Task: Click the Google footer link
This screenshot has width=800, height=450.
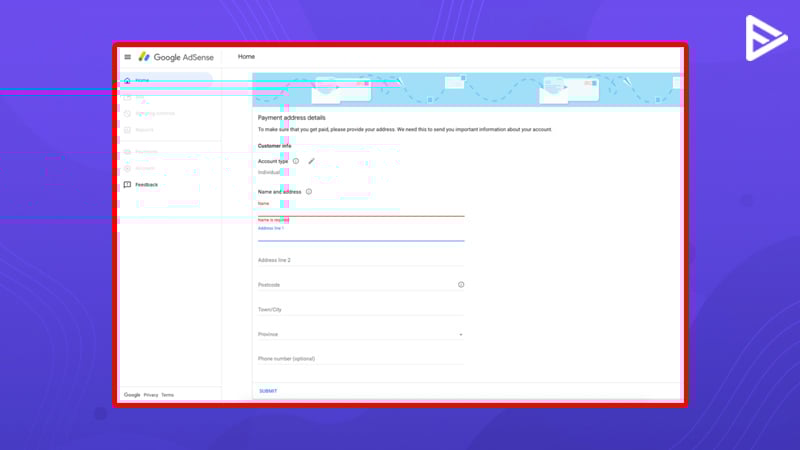Action: point(132,395)
